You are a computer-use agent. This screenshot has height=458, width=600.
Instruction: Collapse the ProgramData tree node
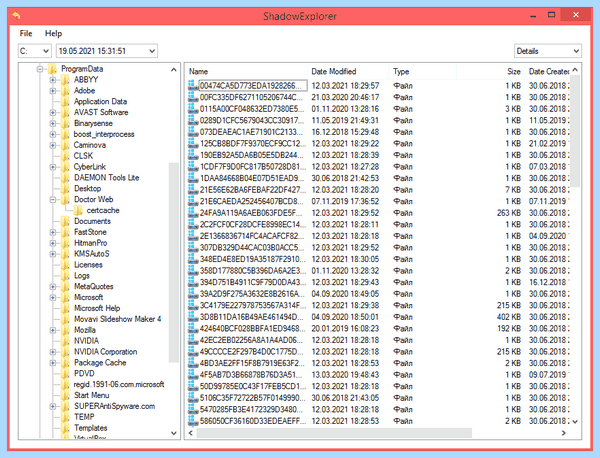point(39,69)
